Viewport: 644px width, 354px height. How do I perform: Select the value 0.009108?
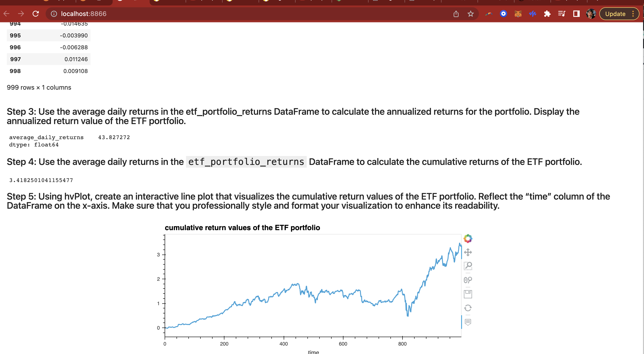coord(75,71)
